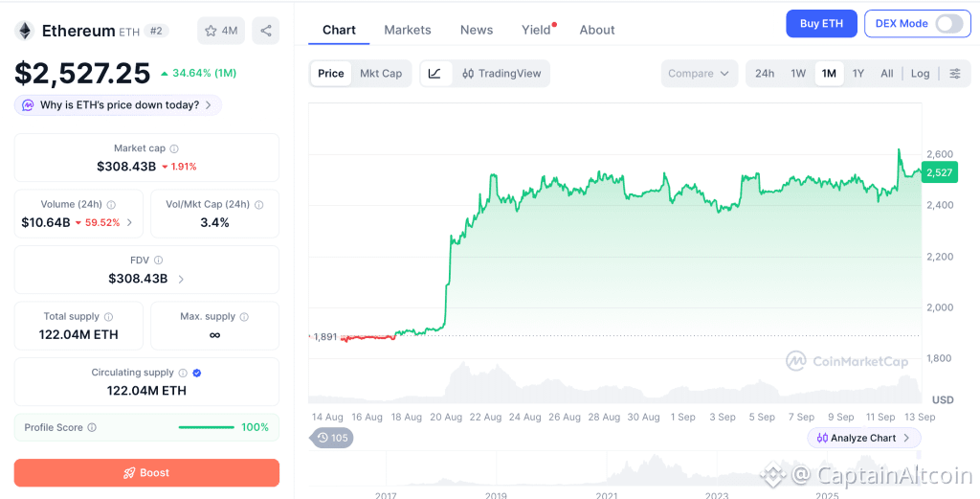Switch to TradingView candlestick chart
Screen dimensions: 980x499
(501, 73)
